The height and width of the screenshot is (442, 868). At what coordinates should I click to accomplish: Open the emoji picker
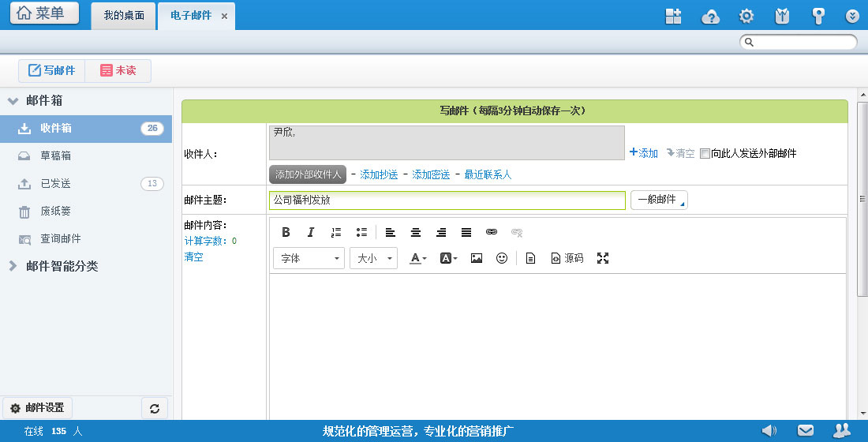click(502, 258)
